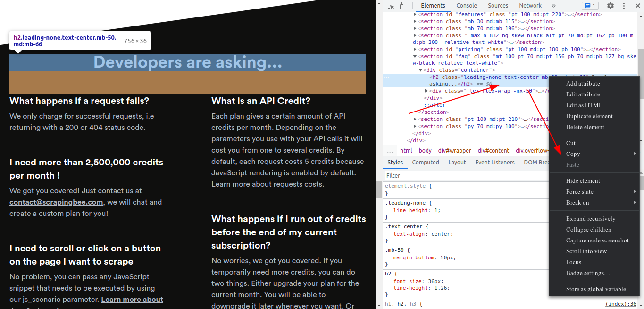This screenshot has width=644, height=309.
Task: Open the Copy submenu in context menu
Action: [x=573, y=154]
